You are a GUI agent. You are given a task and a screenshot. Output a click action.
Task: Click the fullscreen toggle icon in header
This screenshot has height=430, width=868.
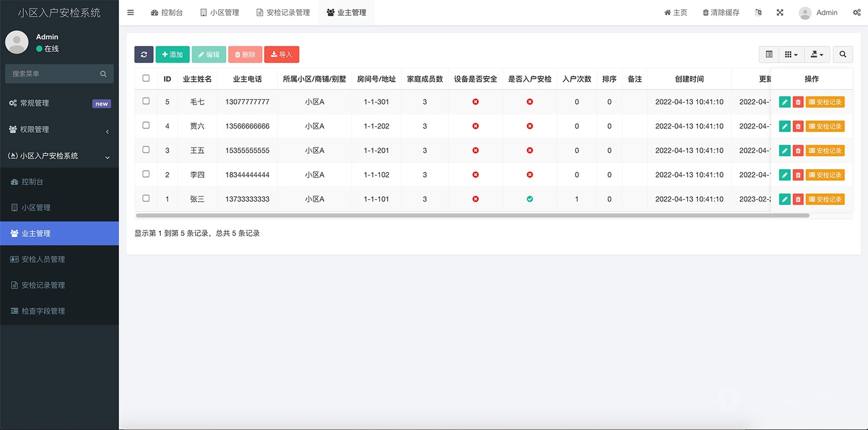780,12
